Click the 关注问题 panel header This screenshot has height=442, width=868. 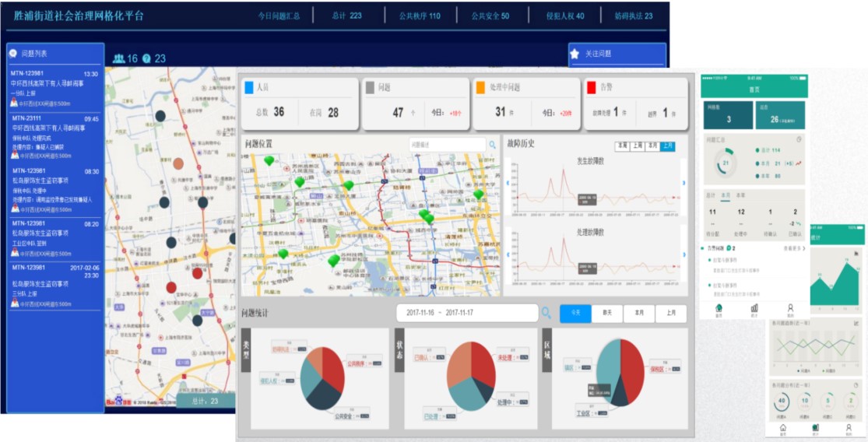pyautogui.click(x=617, y=54)
